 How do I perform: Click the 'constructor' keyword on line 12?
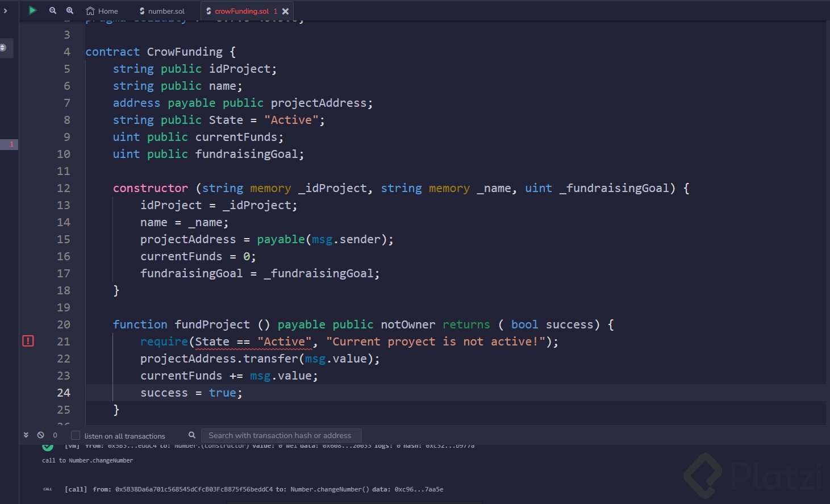coord(151,188)
